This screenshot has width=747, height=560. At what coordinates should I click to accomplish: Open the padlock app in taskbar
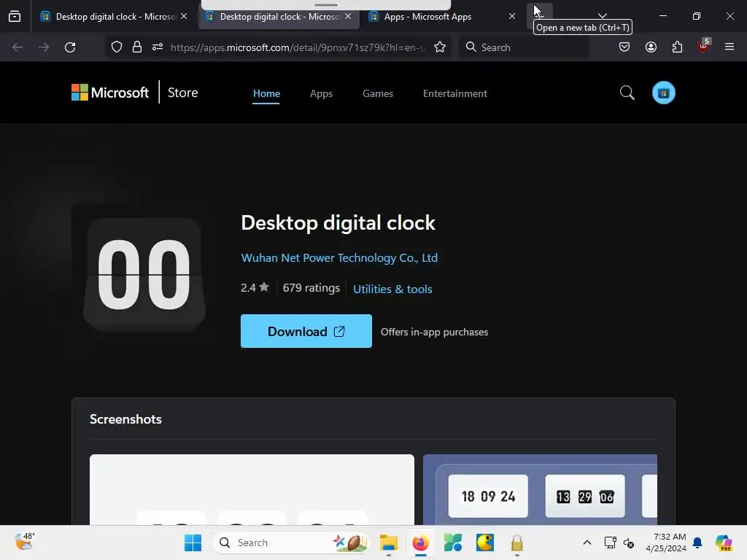pyautogui.click(x=517, y=542)
